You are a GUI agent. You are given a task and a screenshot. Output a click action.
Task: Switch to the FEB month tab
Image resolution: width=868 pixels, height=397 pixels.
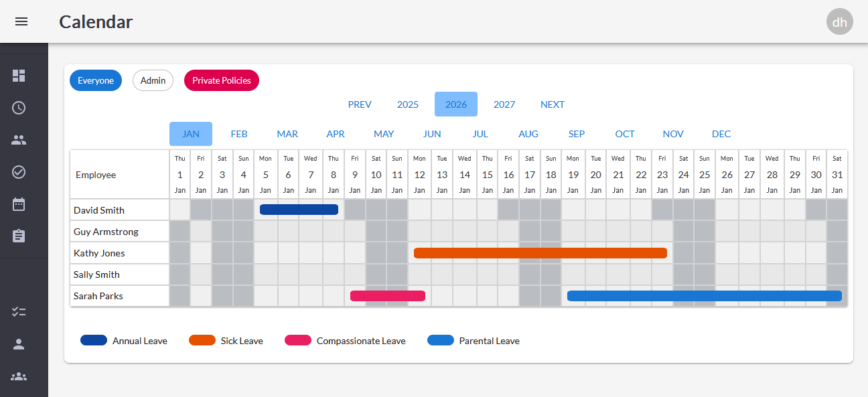[239, 134]
